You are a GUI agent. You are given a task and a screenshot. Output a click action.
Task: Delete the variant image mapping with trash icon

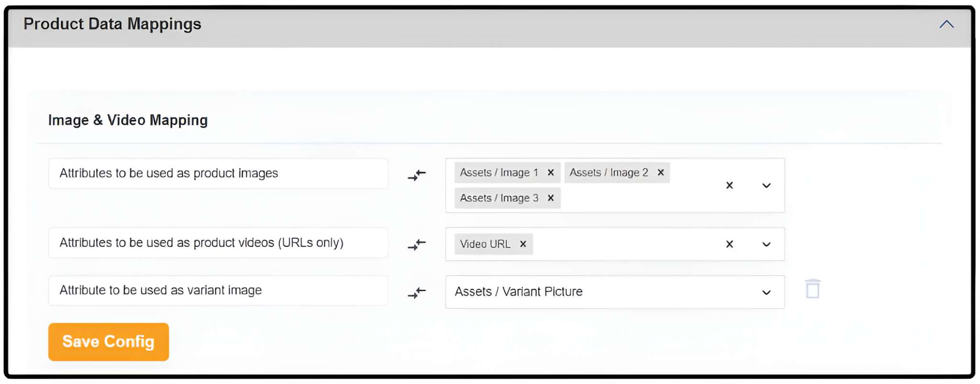click(813, 289)
